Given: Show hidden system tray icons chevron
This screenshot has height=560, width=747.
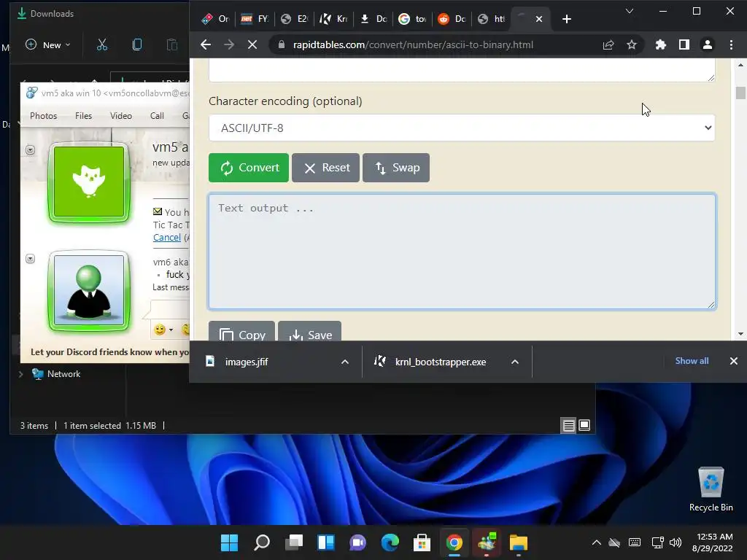Looking at the screenshot, I should (596, 542).
